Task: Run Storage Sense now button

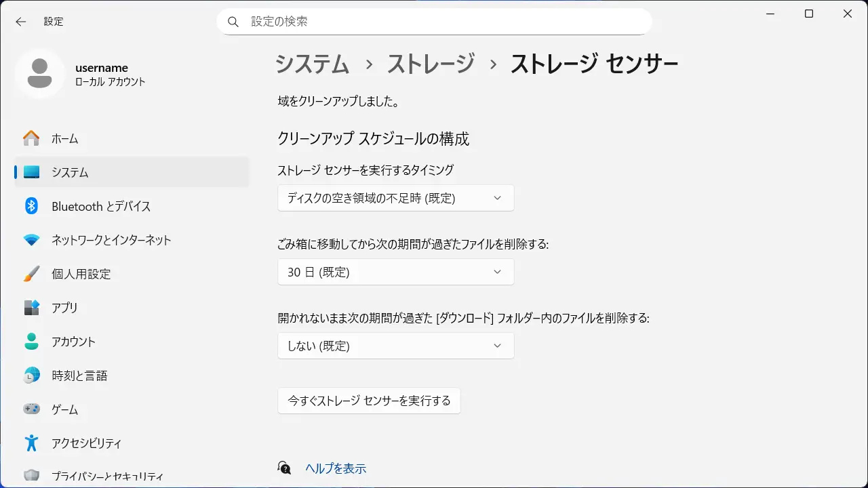Action: 369,401
